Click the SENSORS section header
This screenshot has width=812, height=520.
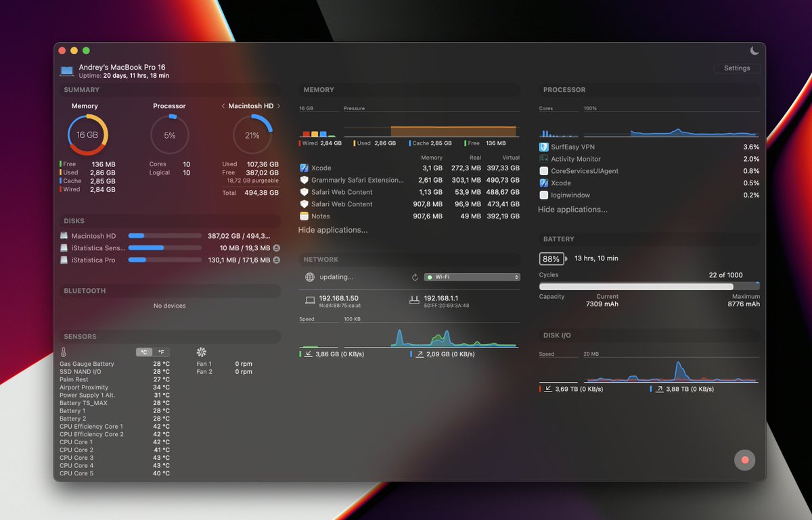tap(170, 337)
